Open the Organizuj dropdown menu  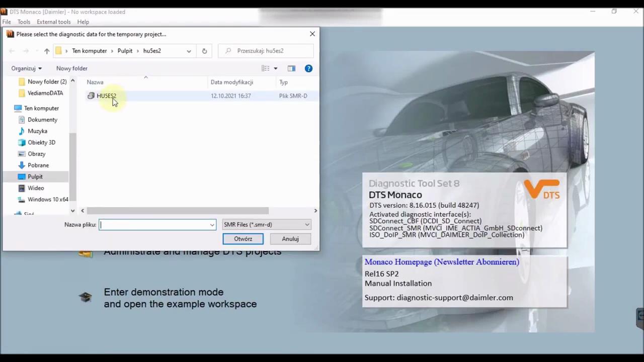[26, 68]
